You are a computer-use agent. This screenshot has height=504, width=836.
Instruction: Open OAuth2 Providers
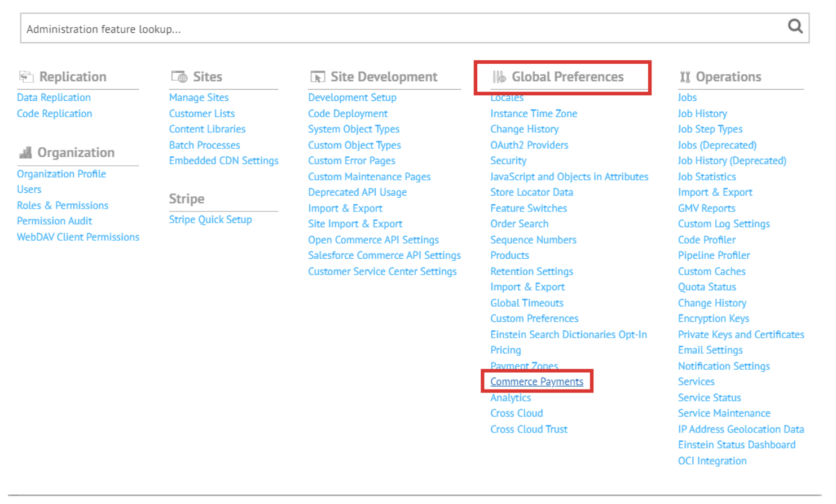click(529, 145)
